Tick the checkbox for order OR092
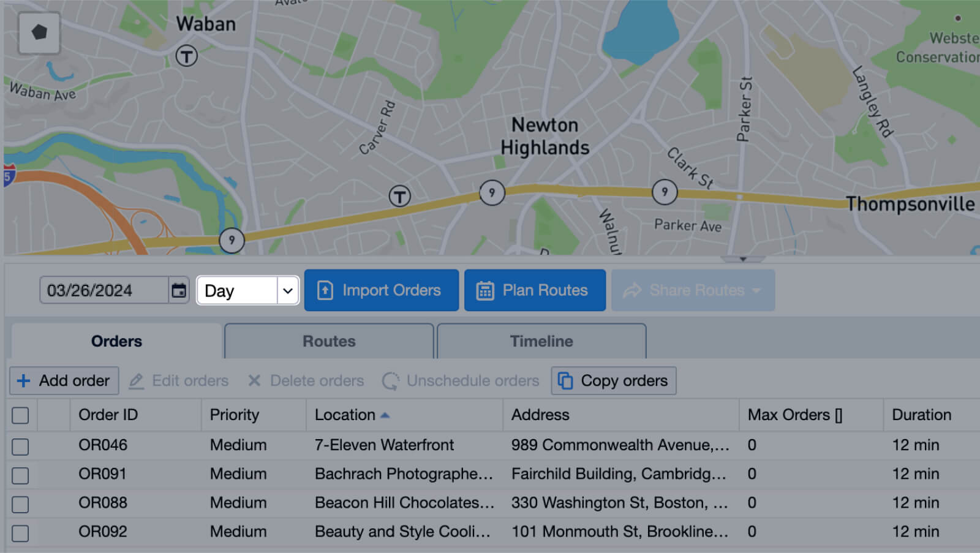The image size is (980, 553). (20, 533)
